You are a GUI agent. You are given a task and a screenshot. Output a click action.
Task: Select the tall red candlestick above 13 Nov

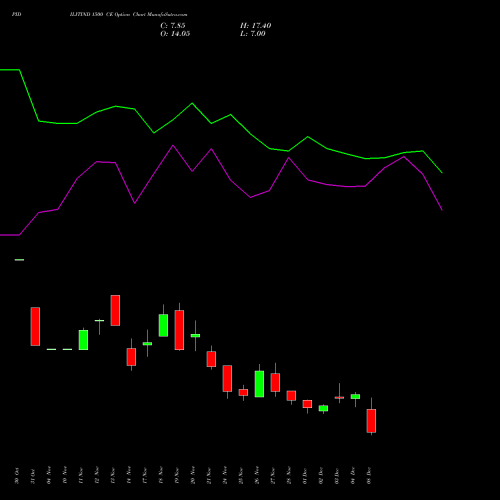(115, 310)
